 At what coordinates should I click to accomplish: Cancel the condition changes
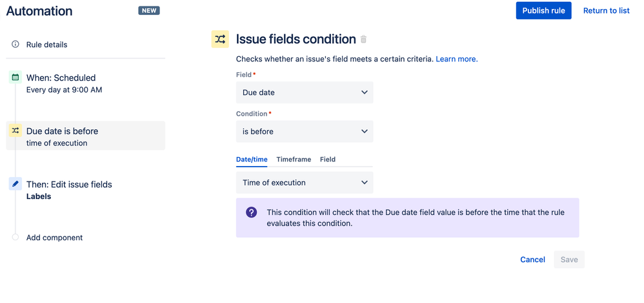(532, 260)
